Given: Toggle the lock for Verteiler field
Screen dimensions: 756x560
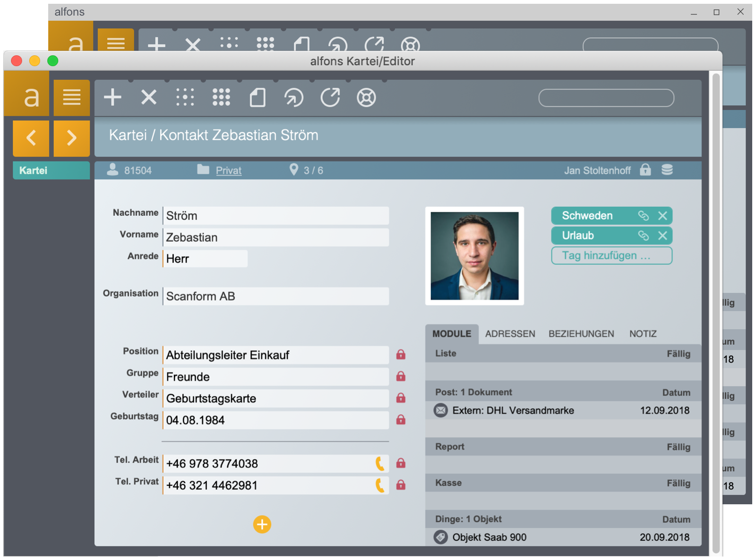Looking at the screenshot, I should coord(401,398).
